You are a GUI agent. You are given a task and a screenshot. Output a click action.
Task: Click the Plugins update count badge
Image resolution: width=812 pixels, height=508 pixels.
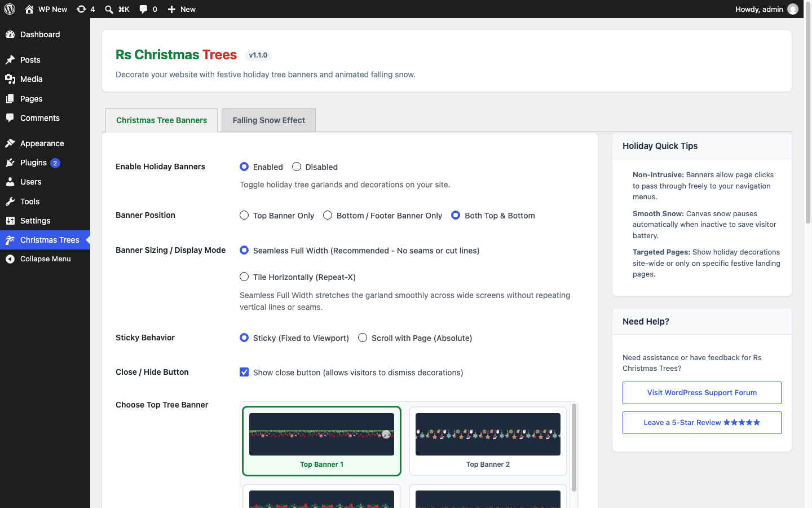click(x=55, y=163)
